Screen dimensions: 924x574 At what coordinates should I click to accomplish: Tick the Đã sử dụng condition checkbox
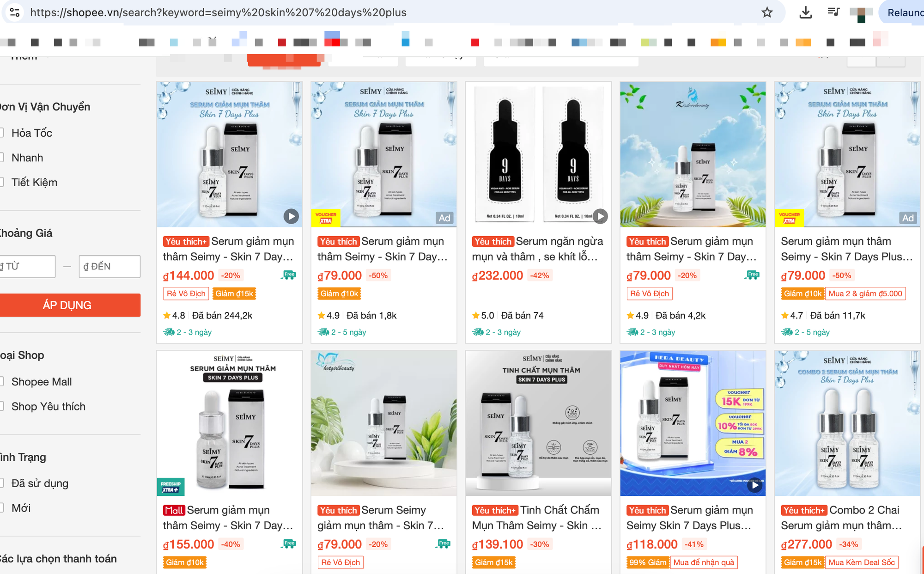[x=1, y=483]
